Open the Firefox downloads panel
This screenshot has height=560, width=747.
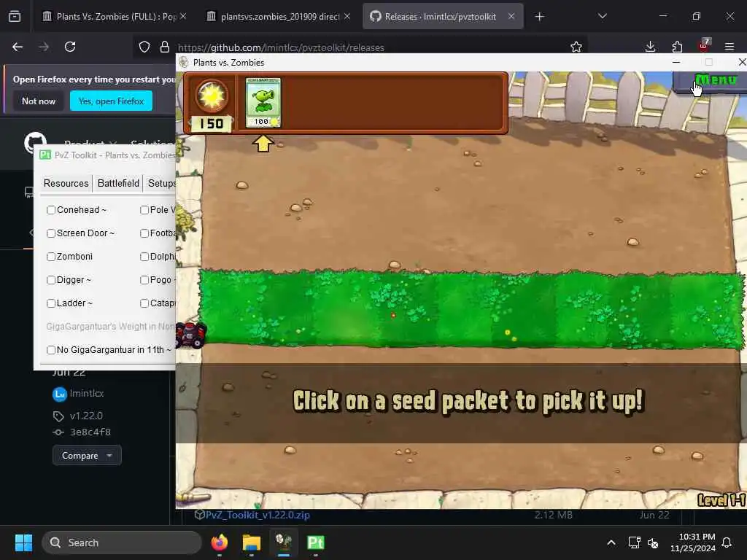pos(650,47)
